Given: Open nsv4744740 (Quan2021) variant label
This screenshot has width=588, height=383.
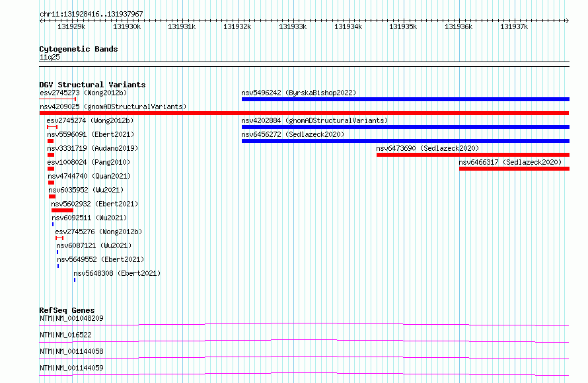Looking at the screenshot, I should 89,176.
